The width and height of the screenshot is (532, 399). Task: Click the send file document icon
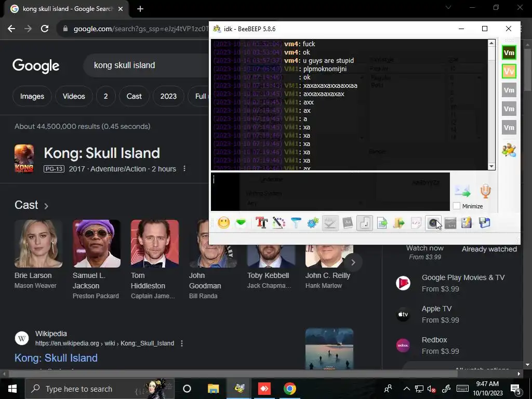382,223
